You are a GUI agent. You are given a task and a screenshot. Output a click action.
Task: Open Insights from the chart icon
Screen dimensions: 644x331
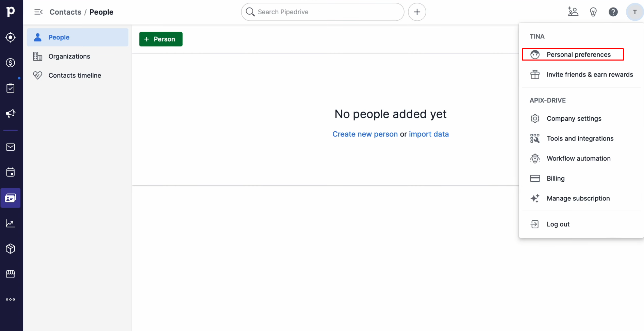(x=11, y=223)
